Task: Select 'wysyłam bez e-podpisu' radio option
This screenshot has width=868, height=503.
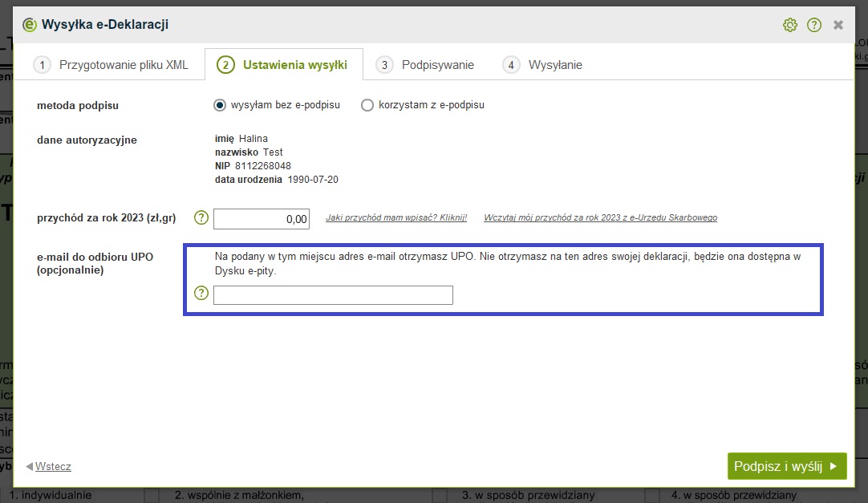Action: pos(220,105)
